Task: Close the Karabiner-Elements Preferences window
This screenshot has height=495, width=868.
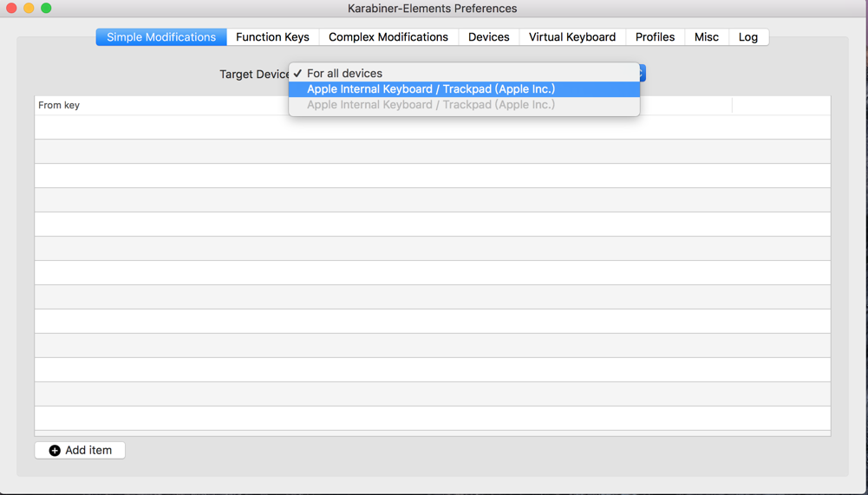Action: point(11,9)
